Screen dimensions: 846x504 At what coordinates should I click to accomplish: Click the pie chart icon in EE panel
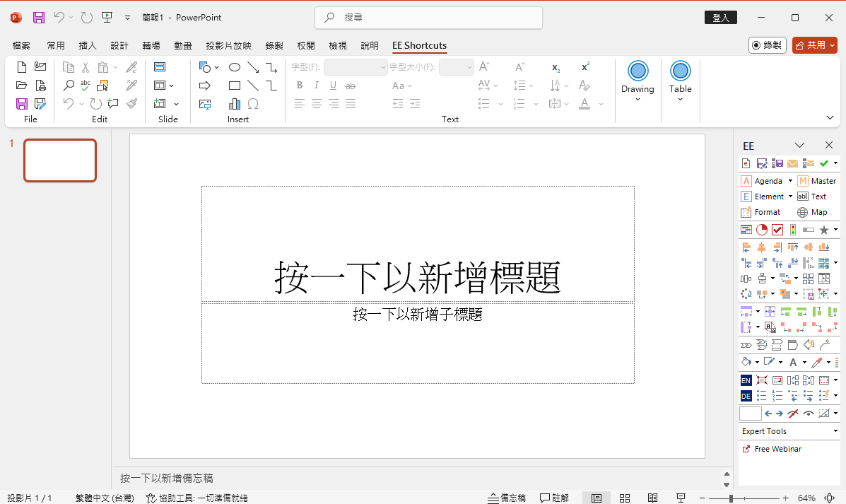[x=762, y=230]
